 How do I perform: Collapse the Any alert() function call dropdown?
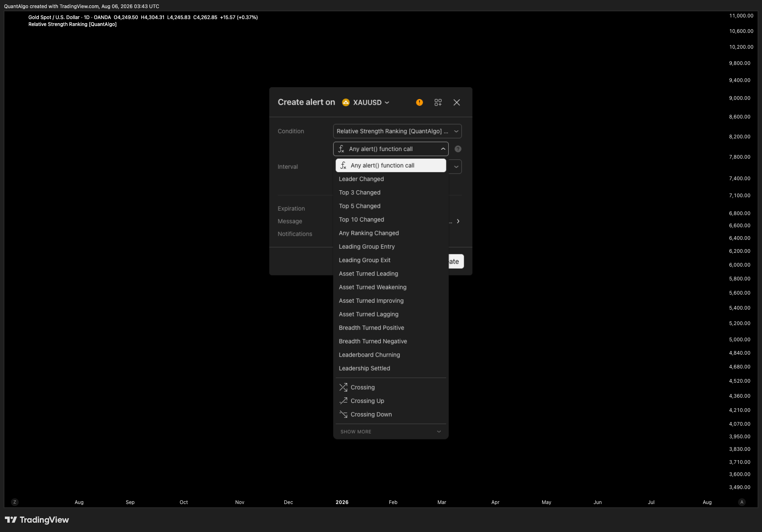click(x=391, y=149)
